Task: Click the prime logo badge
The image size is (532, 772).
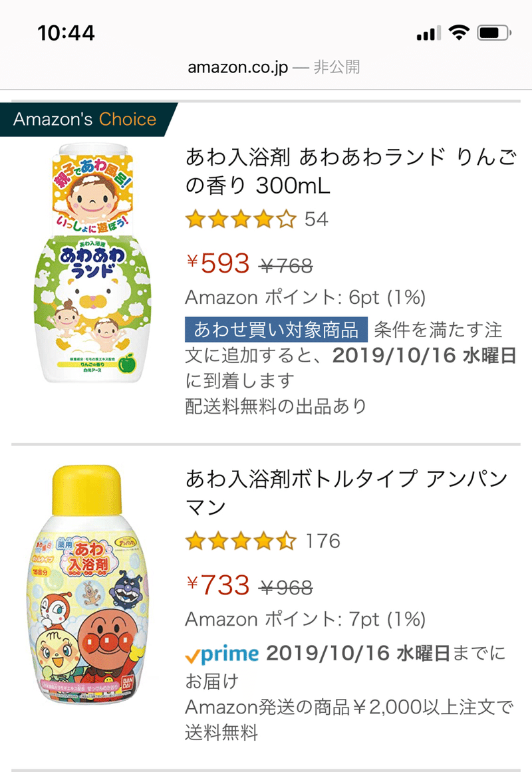Action: pos(222,654)
